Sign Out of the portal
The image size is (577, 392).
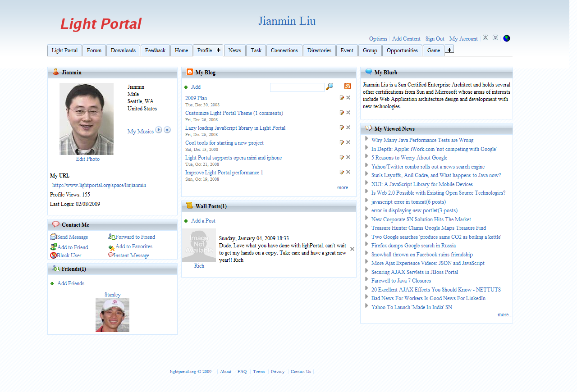tap(435, 39)
